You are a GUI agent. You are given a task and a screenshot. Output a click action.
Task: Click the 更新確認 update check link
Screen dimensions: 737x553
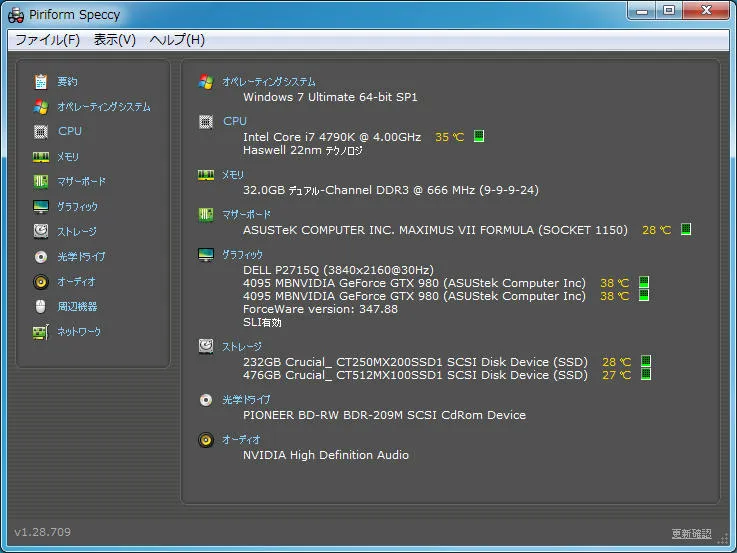click(691, 534)
